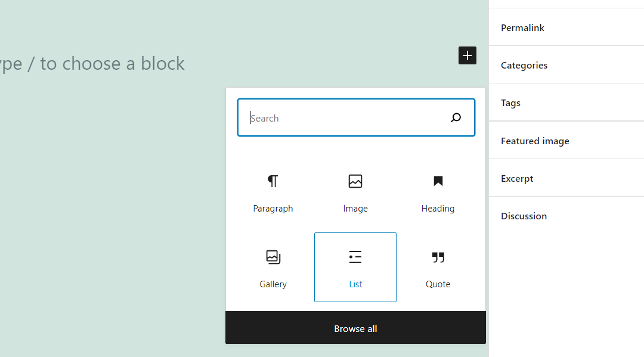Expand the Featured image panel
The width and height of the screenshot is (644, 357).
535,141
